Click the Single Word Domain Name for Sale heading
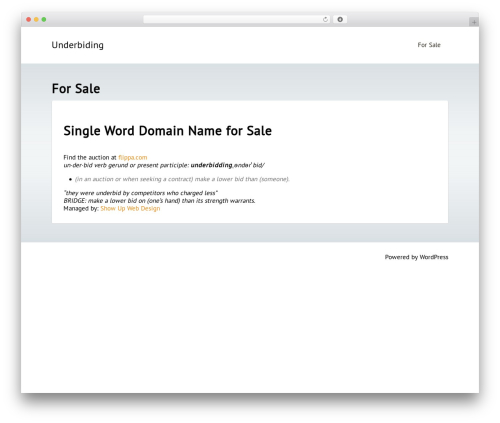This screenshot has height=423, width=500. pyautogui.click(x=168, y=131)
